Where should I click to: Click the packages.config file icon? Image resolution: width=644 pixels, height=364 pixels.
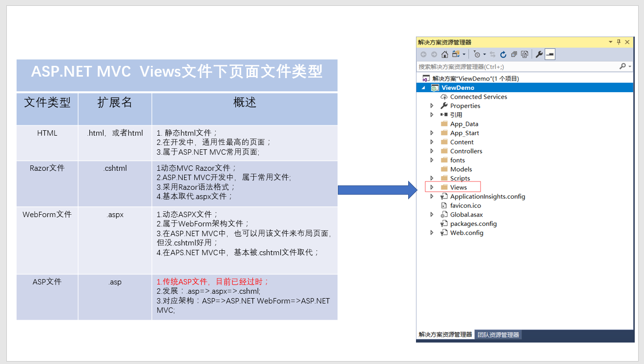pos(444,223)
